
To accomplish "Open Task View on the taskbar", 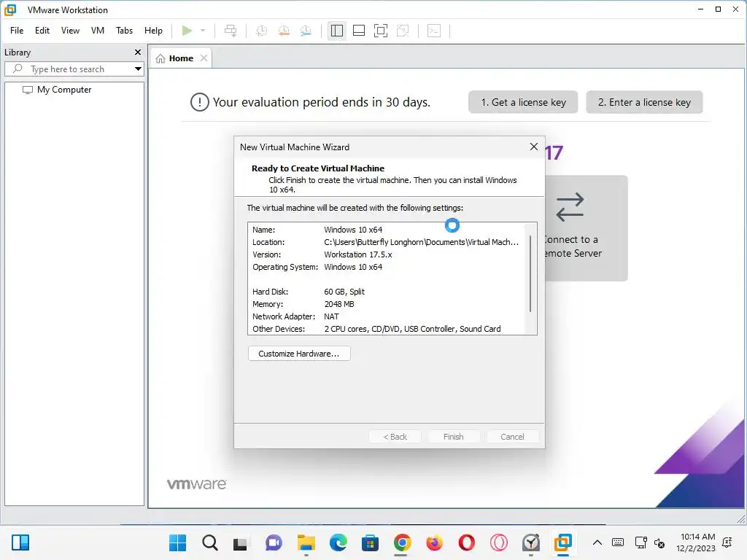I will (x=241, y=542).
